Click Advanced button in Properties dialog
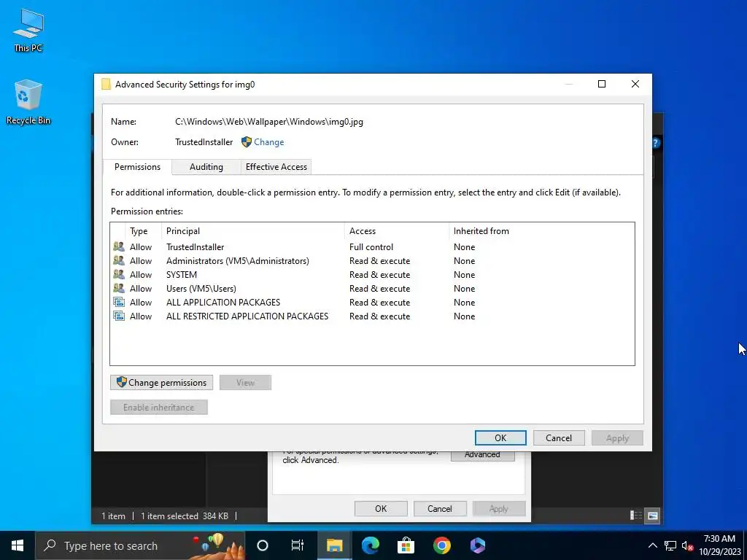Viewport: 747px width, 560px height. (483, 455)
